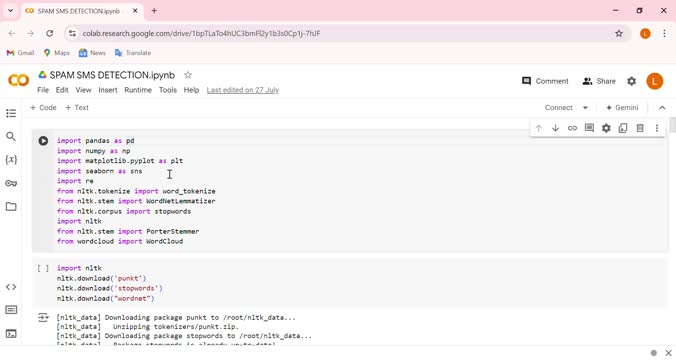The image size is (676, 360).
Task: Open the Gemini assistant button
Action: coord(622,108)
